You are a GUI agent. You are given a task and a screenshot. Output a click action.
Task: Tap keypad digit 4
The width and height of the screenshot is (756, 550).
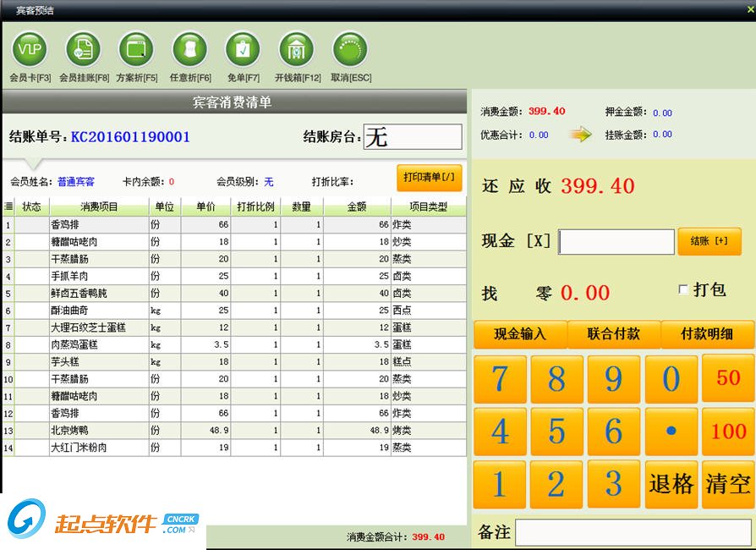tap(500, 432)
